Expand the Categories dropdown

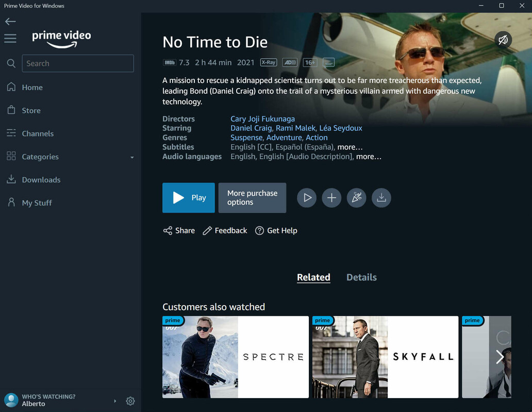coord(132,157)
